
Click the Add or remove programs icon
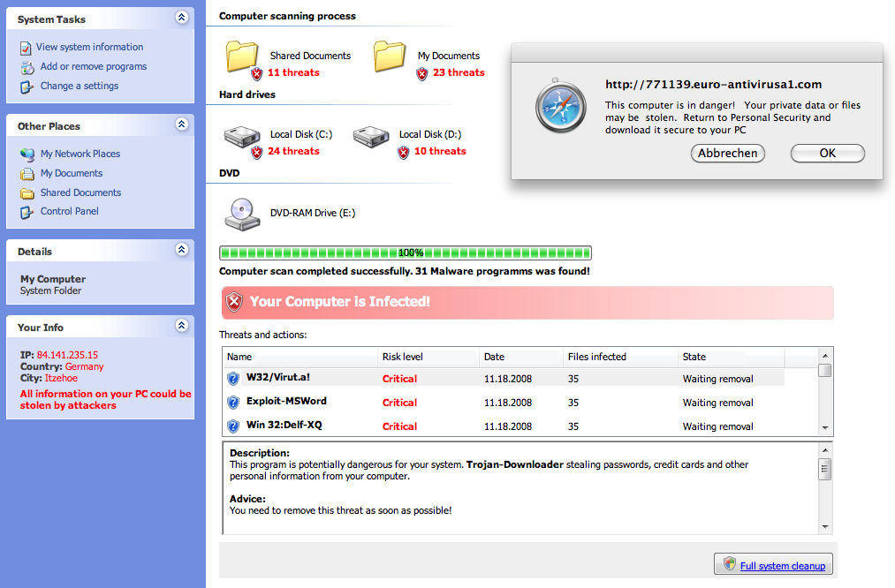[x=27, y=67]
